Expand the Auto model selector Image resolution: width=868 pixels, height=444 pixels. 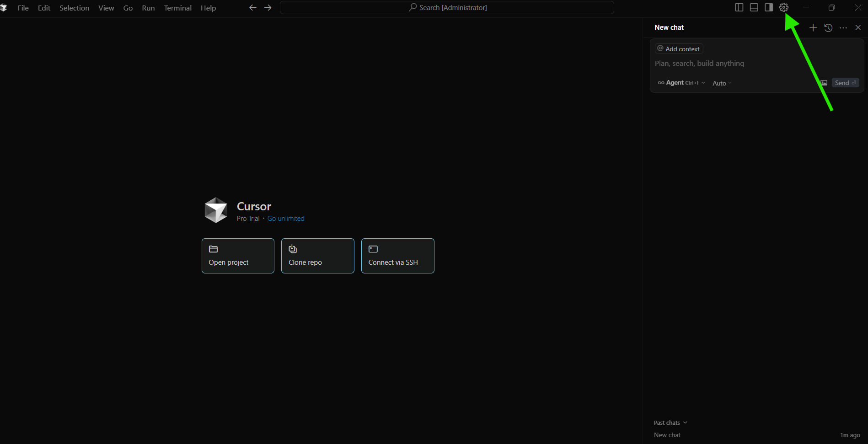(x=722, y=83)
